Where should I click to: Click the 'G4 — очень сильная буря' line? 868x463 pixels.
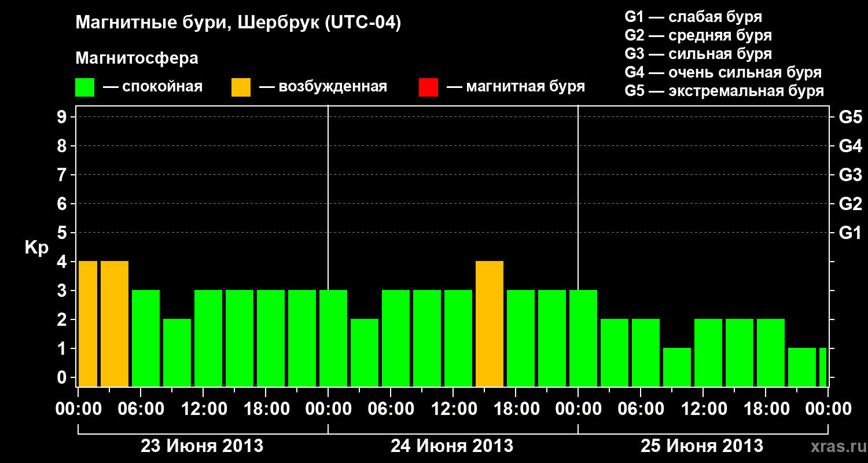[x=723, y=72]
